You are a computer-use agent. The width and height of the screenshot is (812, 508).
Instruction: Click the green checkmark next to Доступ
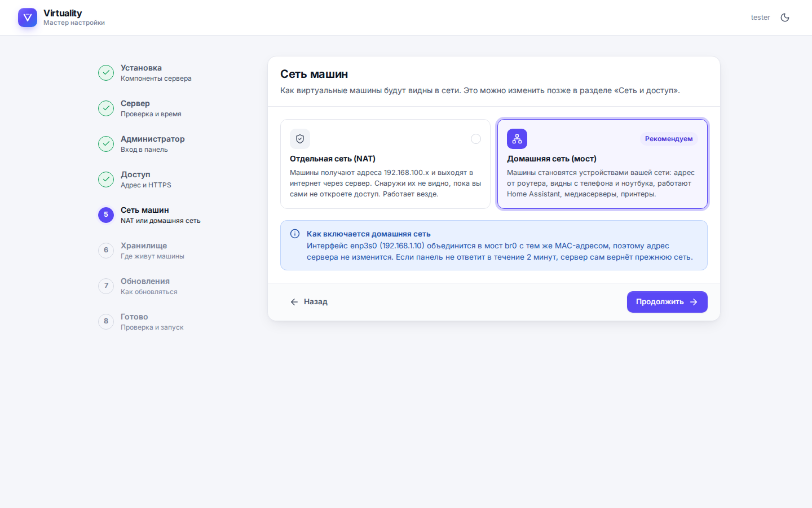coord(106,179)
